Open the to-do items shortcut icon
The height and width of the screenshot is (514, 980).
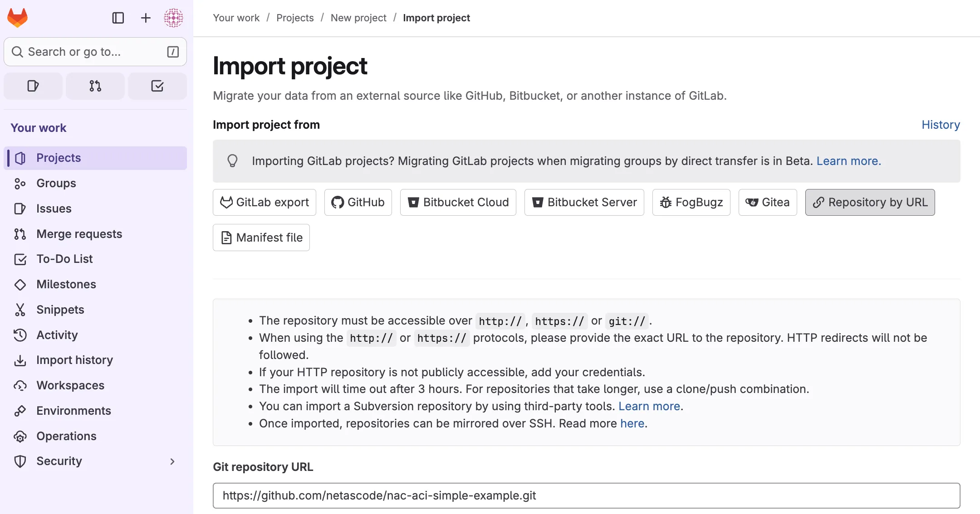pos(157,86)
